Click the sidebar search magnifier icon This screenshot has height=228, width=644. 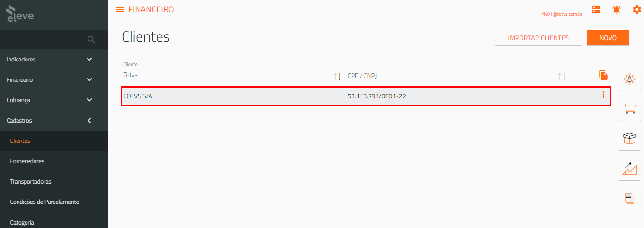pos(92,39)
